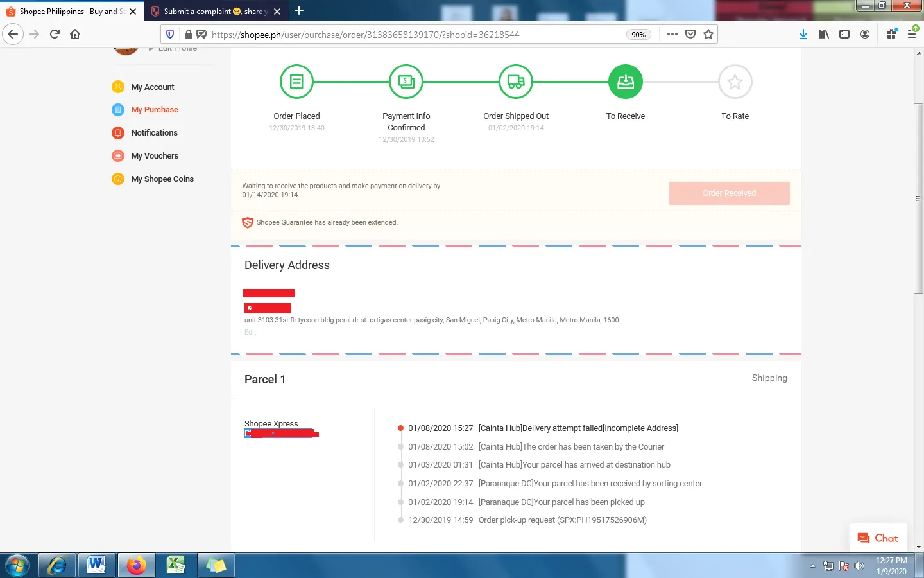Click the Order Placed step icon
Image resolution: width=924 pixels, height=578 pixels.
296,82
